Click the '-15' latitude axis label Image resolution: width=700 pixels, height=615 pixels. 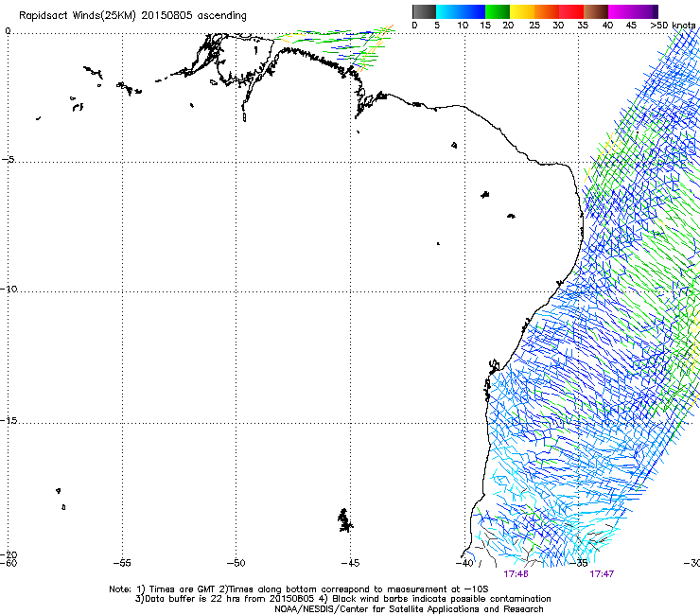(9, 421)
